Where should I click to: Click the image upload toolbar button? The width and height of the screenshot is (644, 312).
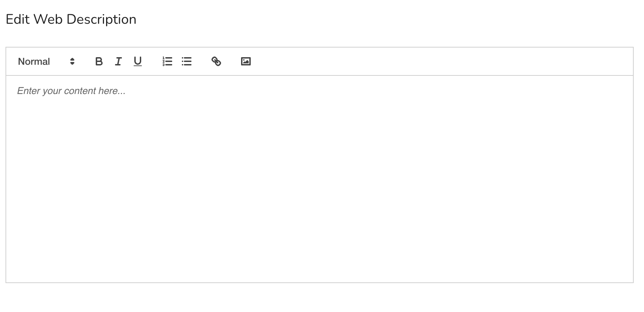coord(246,61)
